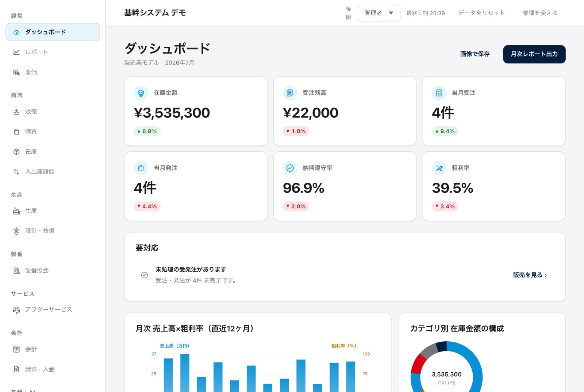
Task: Click the 3.4% decrease badge
Action: [445, 206]
